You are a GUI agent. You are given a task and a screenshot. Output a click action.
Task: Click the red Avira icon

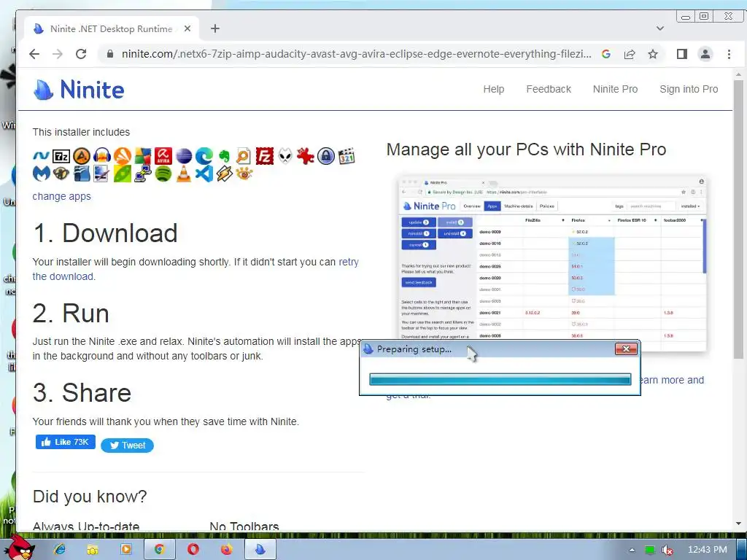pyautogui.click(x=163, y=156)
